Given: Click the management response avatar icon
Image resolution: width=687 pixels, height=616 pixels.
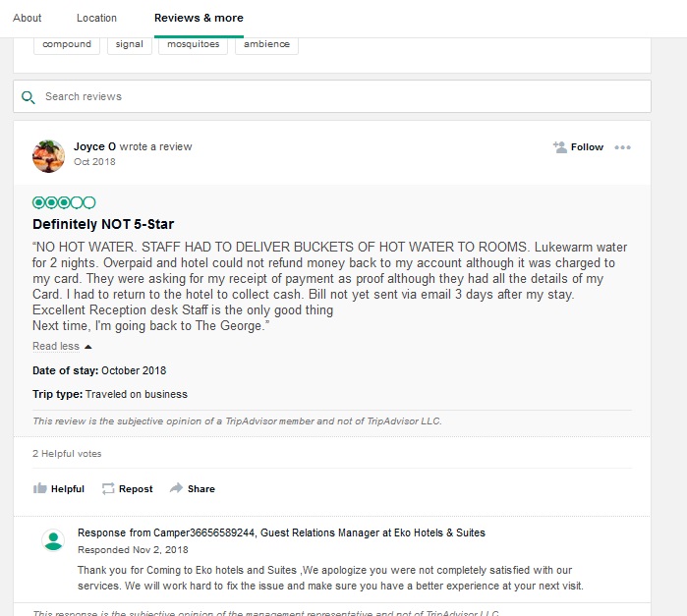Looking at the screenshot, I should 53,539.
